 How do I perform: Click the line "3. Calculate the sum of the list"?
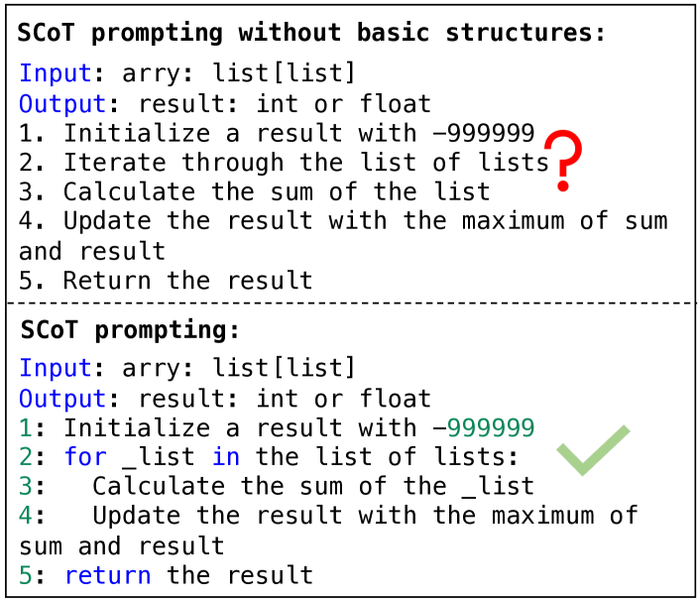[254, 191]
